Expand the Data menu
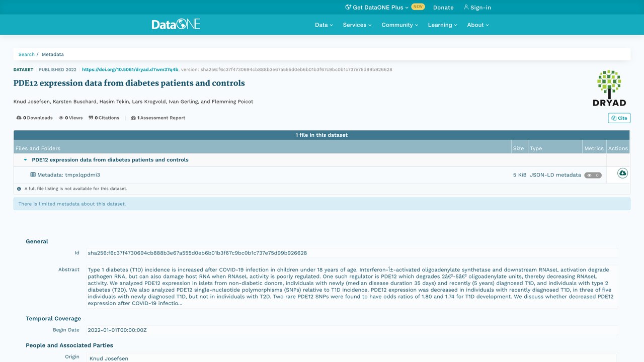 point(324,25)
